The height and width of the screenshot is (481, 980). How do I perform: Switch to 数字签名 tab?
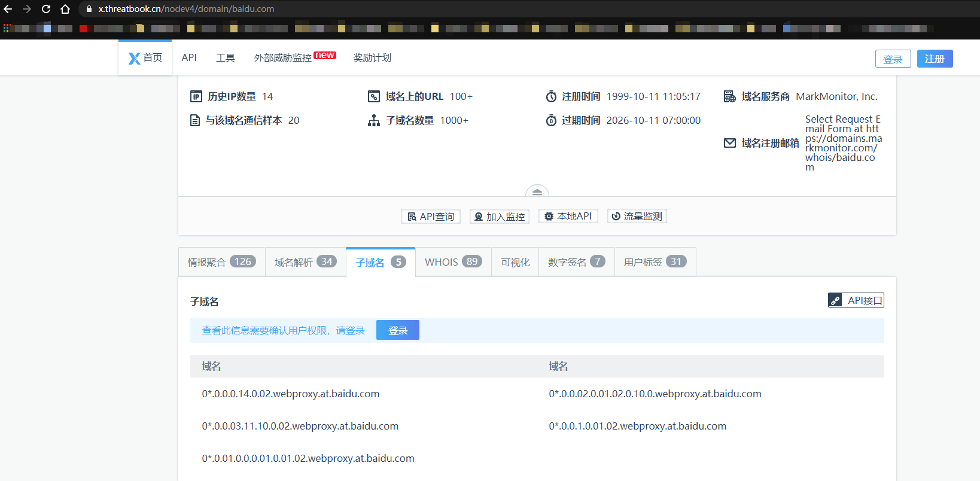tap(577, 262)
